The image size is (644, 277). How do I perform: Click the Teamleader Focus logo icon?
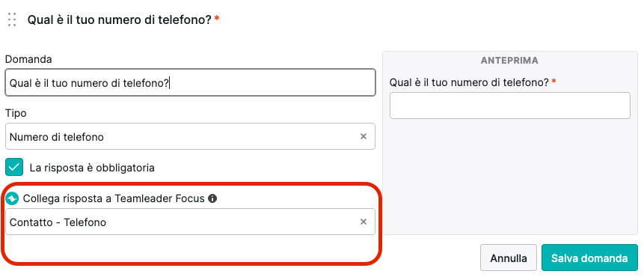(x=12, y=198)
